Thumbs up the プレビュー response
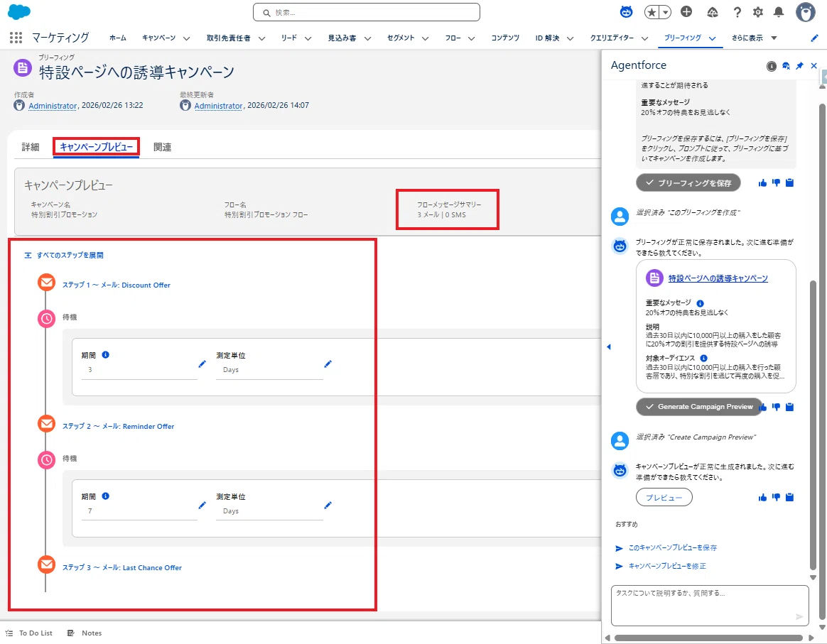This screenshot has height=644, width=827. pos(762,498)
